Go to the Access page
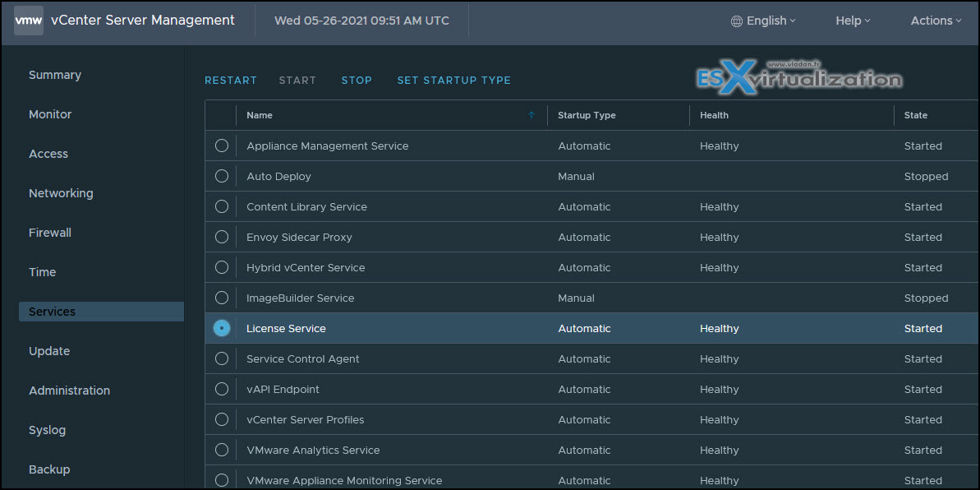The width and height of the screenshot is (980, 490). pos(48,154)
